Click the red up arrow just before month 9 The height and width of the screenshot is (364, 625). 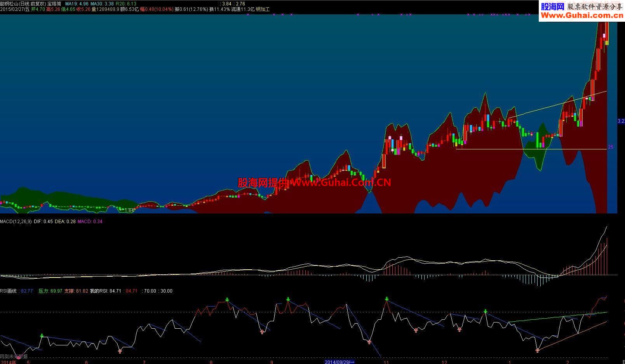tap(262, 332)
